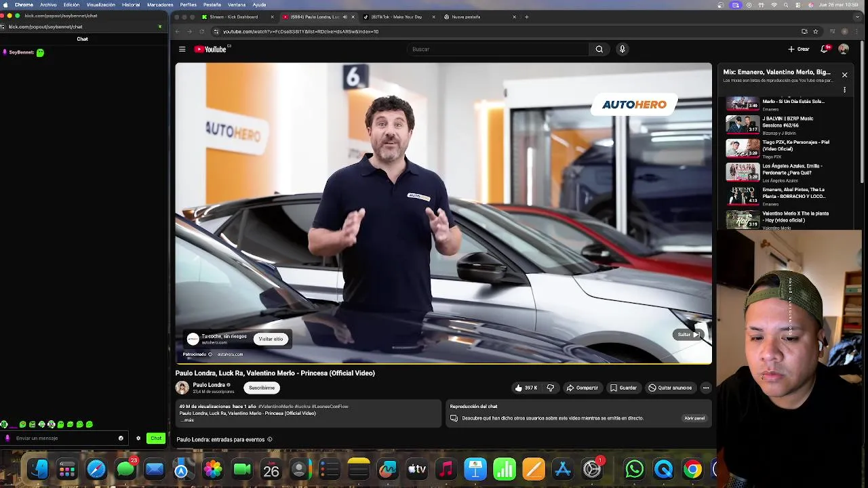The height and width of the screenshot is (488, 868).
Task: Open Photos app in the dock
Action: [x=213, y=469]
